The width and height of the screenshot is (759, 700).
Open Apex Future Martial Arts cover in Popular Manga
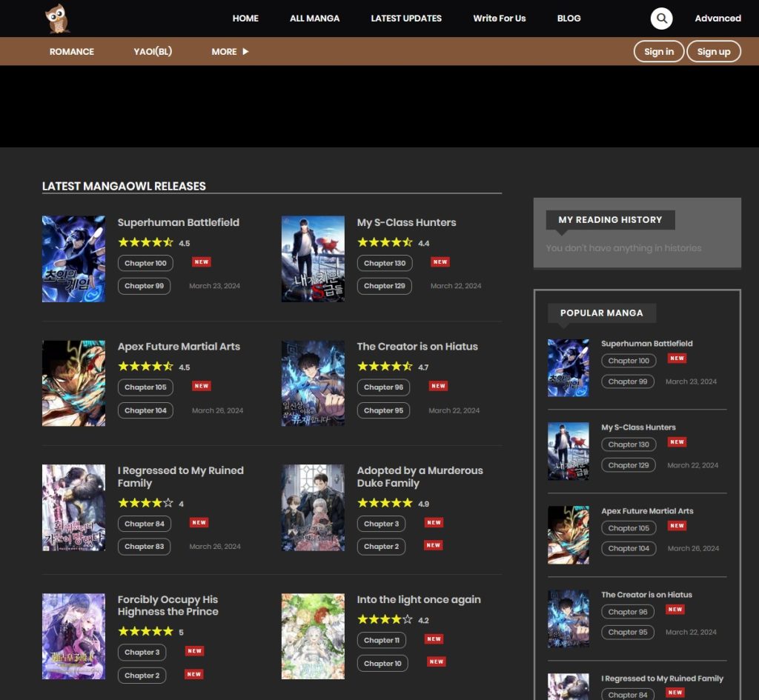(569, 535)
